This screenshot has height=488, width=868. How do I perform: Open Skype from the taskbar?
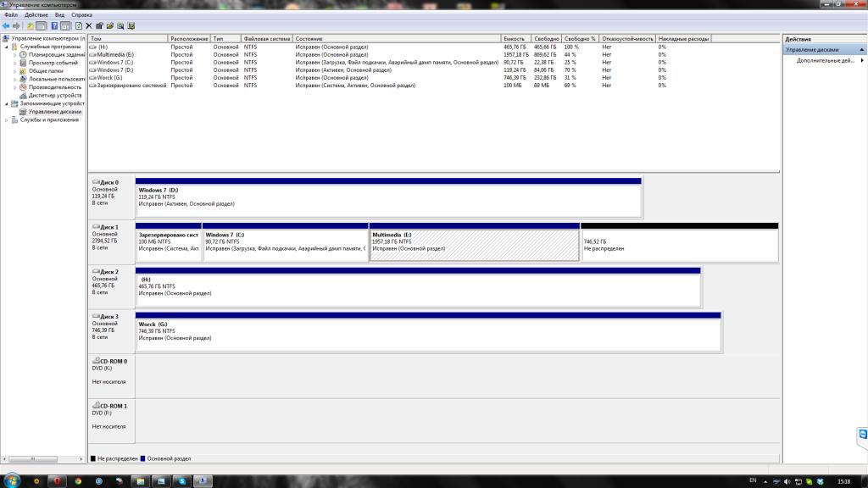(x=182, y=481)
